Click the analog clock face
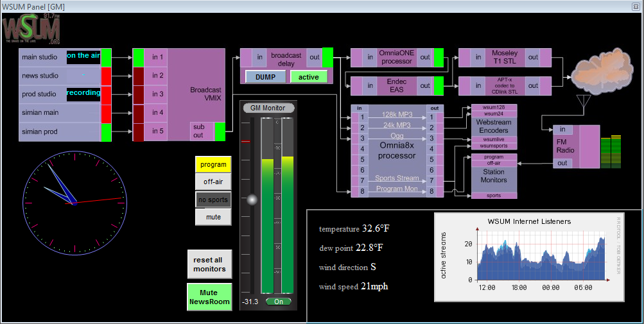The width and height of the screenshot is (644, 324). 74,203
